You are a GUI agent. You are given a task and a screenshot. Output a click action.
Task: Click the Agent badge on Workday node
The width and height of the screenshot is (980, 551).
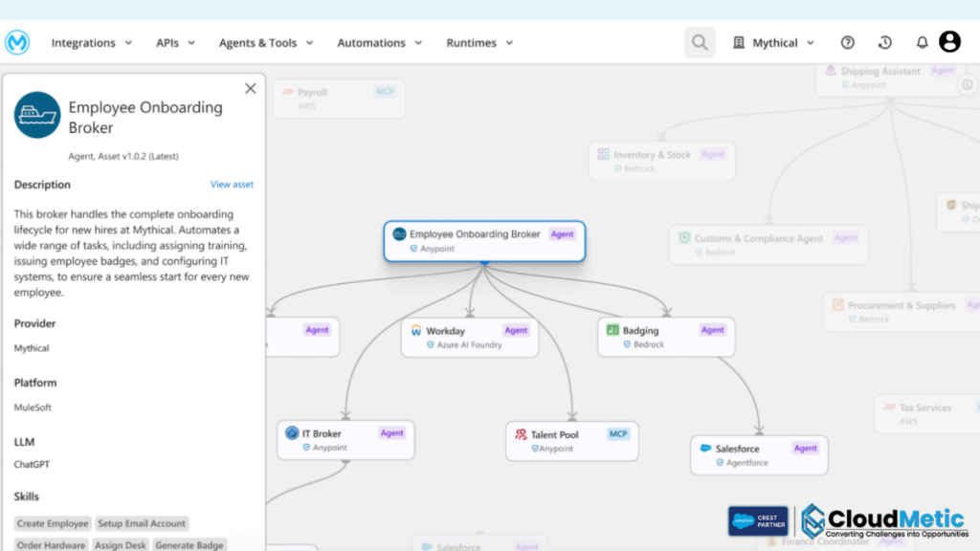516,330
